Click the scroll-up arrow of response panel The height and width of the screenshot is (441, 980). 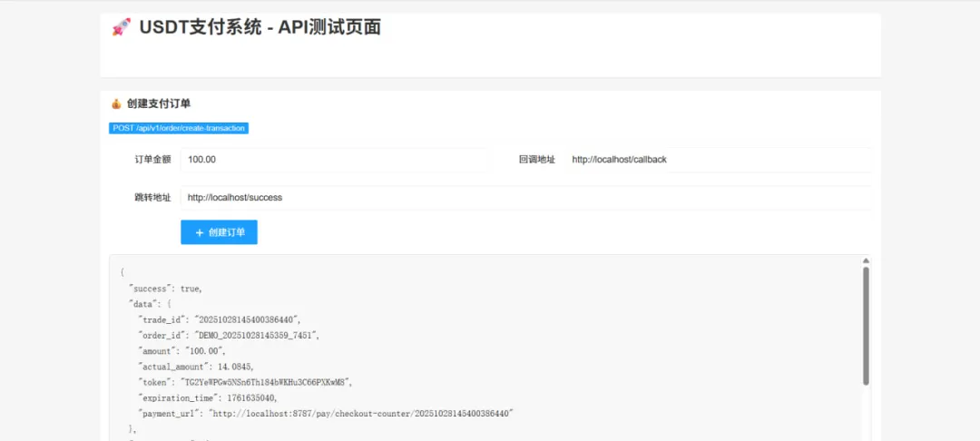866,260
